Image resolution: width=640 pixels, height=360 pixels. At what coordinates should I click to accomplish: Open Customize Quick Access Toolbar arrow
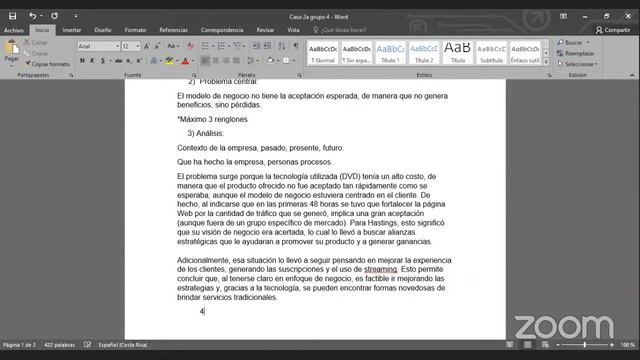pyautogui.click(x=76, y=16)
